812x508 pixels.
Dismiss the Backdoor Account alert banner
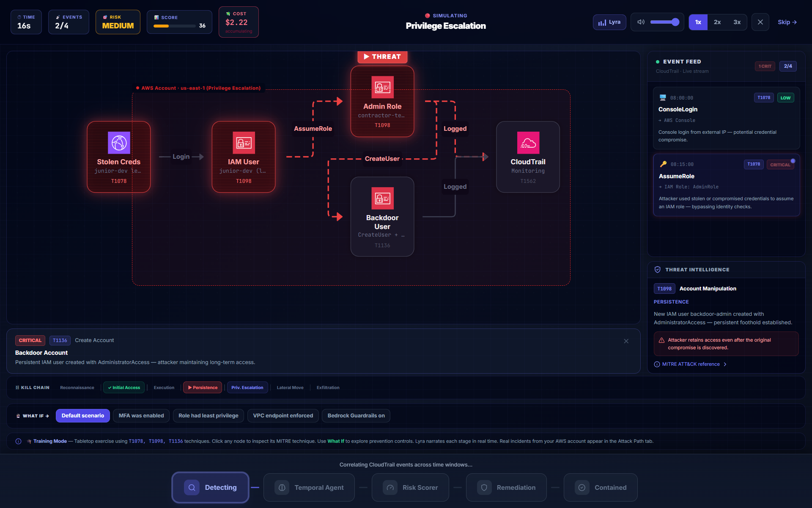tap(626, 341)
